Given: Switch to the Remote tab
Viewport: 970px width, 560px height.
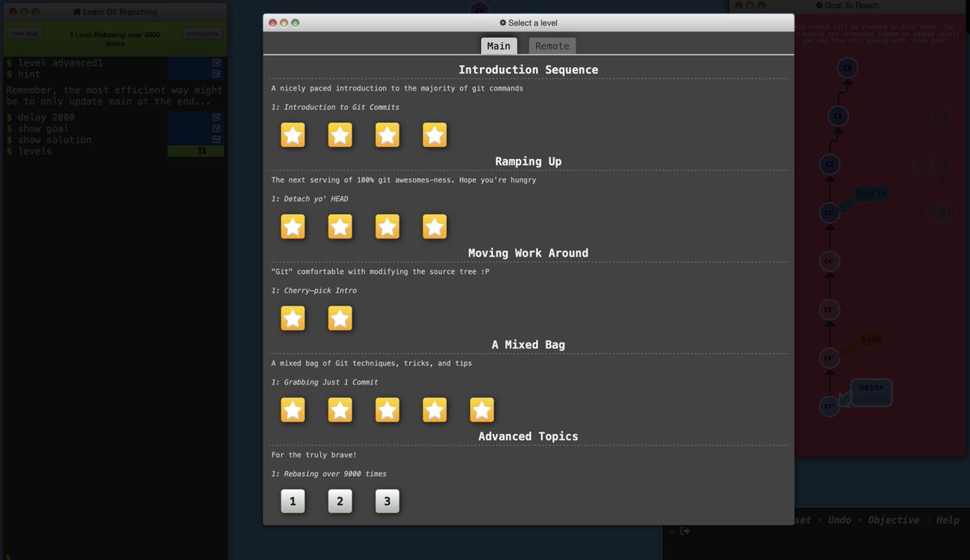Looking at the screenshot, I should click(x=551, y=45).
